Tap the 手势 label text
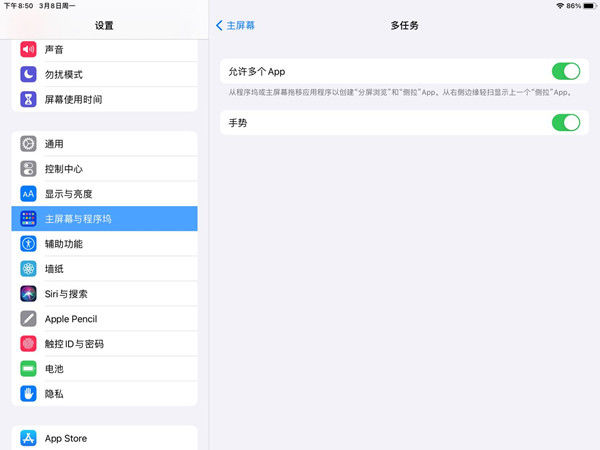 (x=238, y=123)
